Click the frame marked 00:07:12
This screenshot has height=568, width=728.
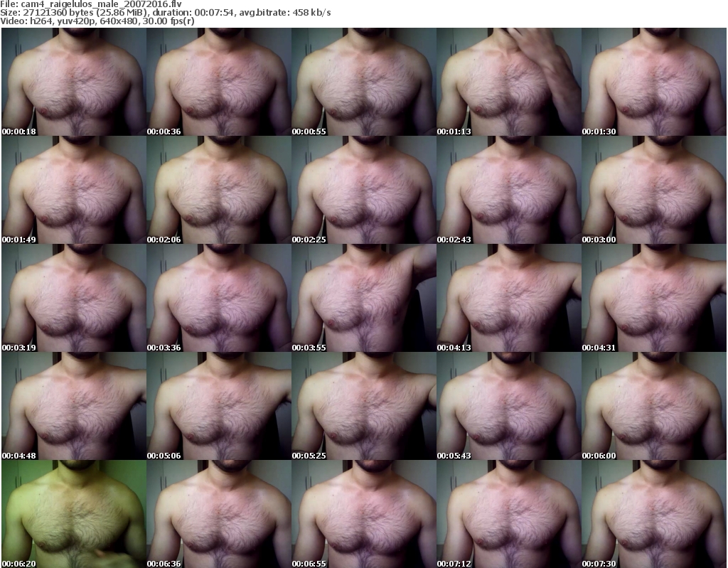pyautogui.click(x=509, y=514)
